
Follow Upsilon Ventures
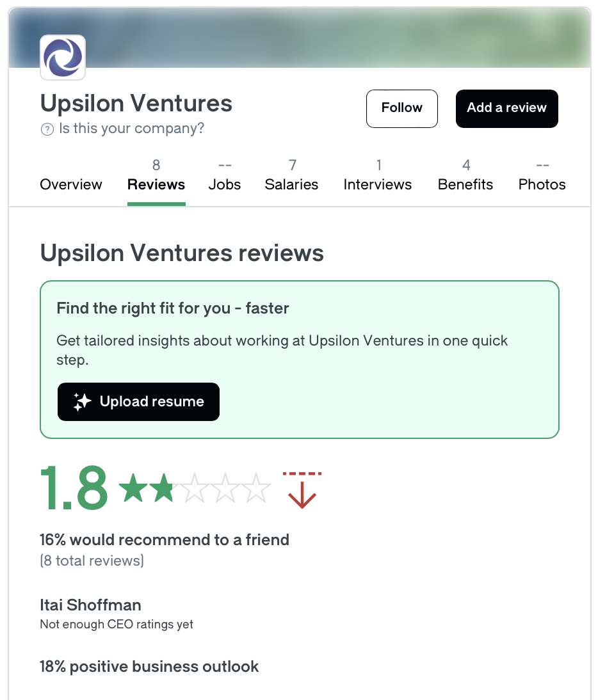click(x=402, y=109)
